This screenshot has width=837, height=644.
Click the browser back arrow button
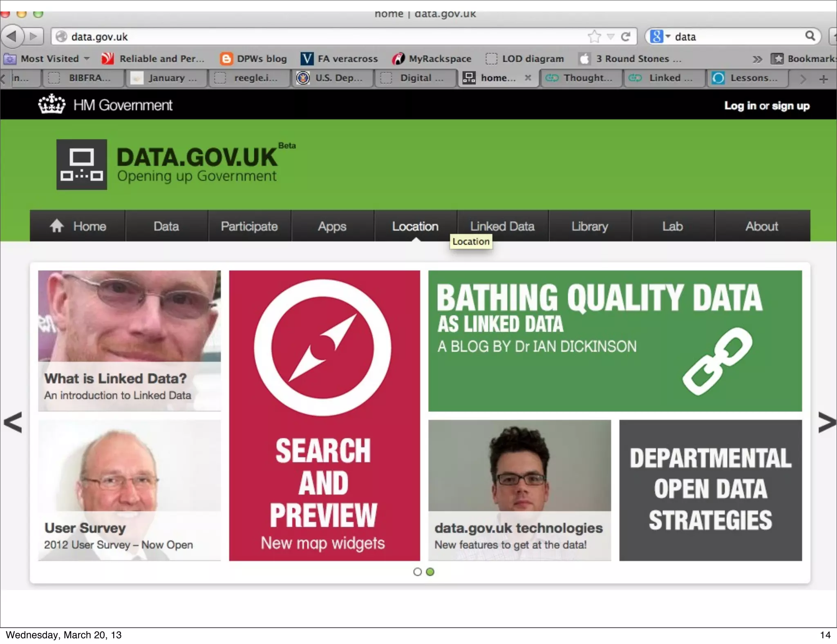pos(11,37)
